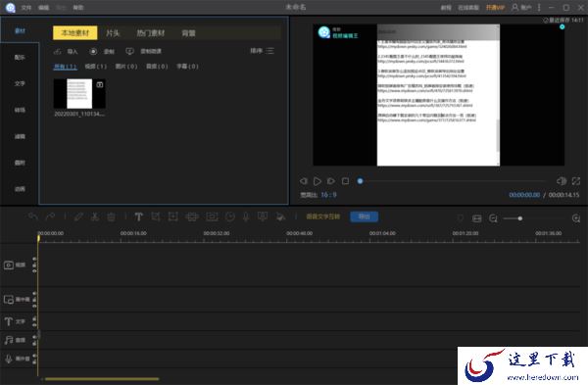Filter media by 音频 (0)
Screen dimensions: 588x385
point(157,67)
